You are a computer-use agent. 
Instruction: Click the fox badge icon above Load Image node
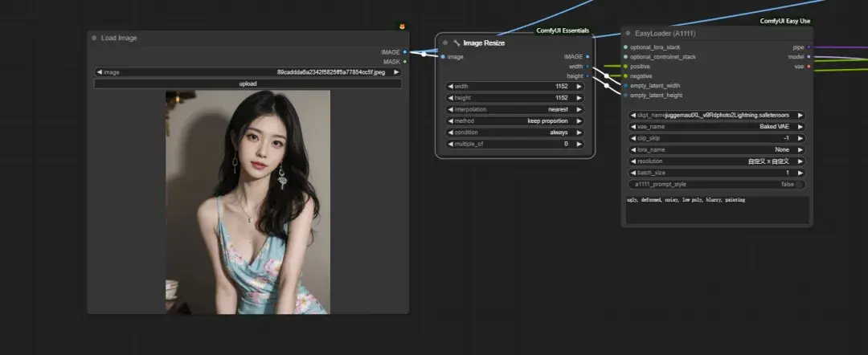403,26
